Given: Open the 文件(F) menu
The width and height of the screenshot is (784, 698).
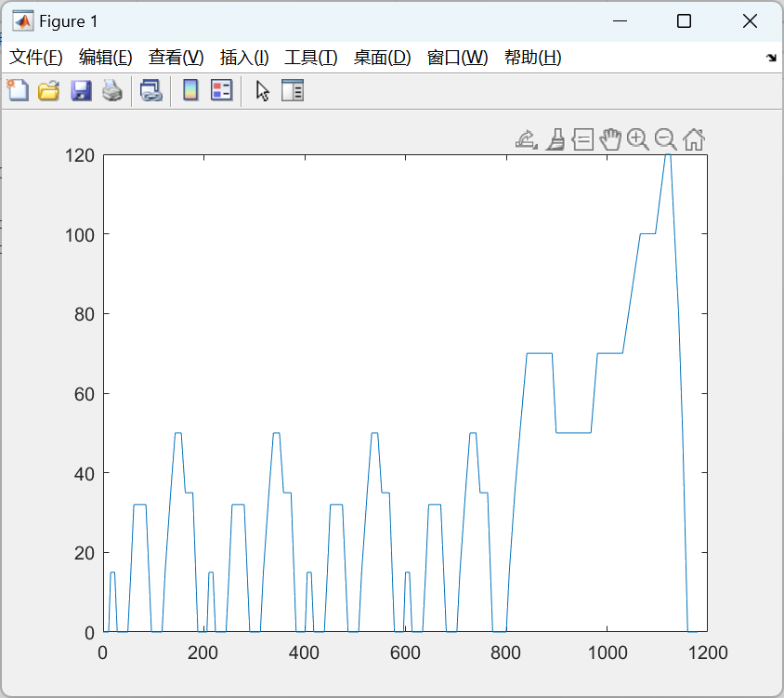Looking at the screenshot, I should pos(36,58).
